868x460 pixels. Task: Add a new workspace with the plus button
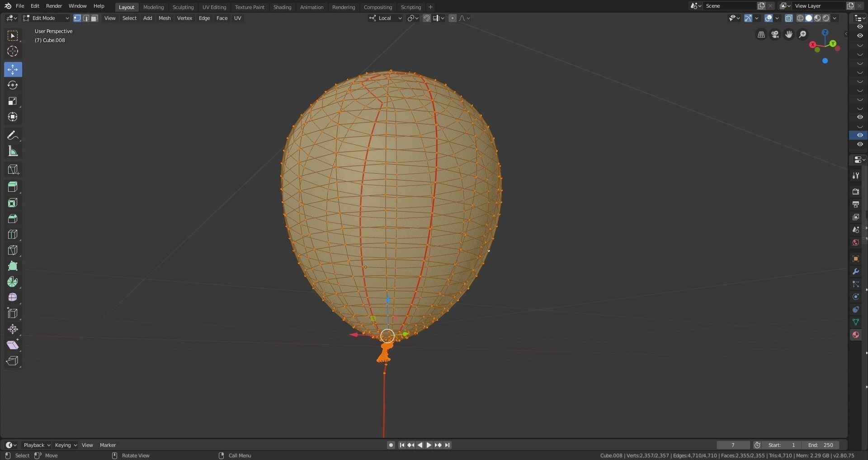tap(430, 7)
